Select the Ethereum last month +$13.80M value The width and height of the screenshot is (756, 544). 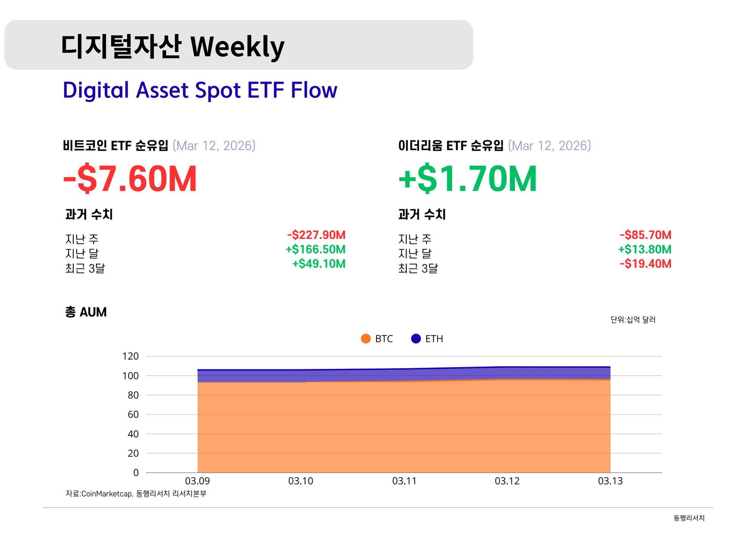tap(645, 249)
